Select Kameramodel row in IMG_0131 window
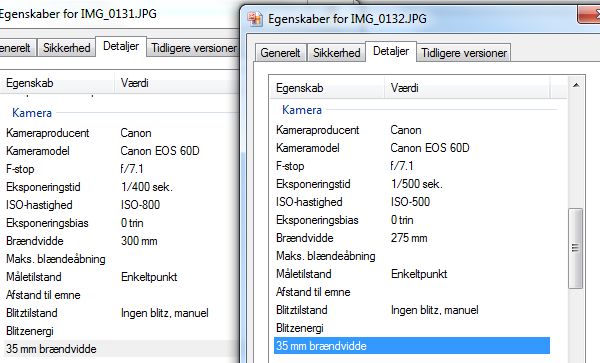Screen dimensions: 600x363 pyautogui.click(x=121, y=151)
